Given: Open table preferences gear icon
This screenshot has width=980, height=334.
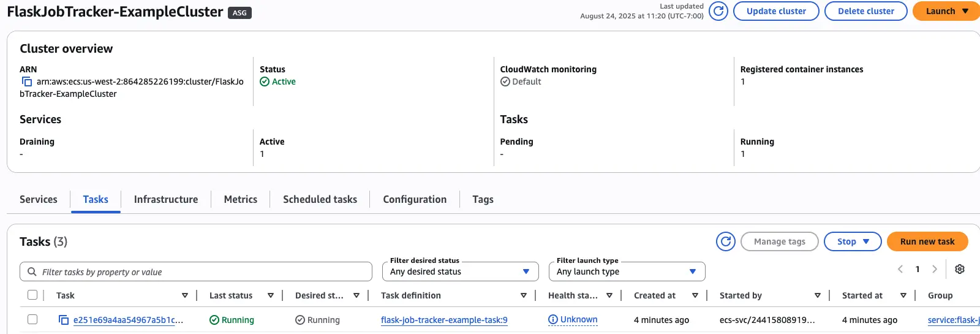Looking at the screenshot, I should tap(960, 269).
